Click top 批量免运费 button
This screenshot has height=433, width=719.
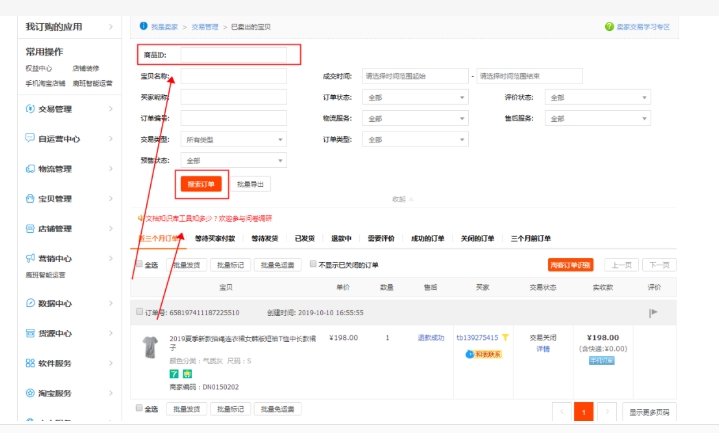[277, 265]
